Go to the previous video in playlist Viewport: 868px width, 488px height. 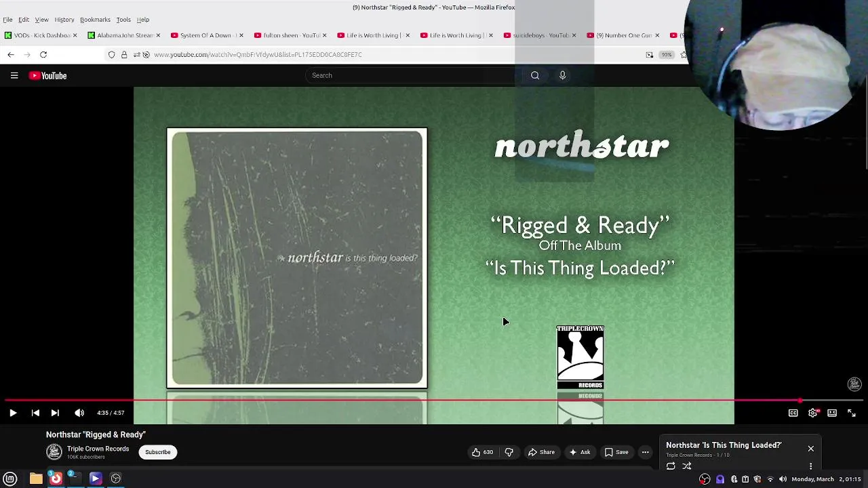pos(35,413)
